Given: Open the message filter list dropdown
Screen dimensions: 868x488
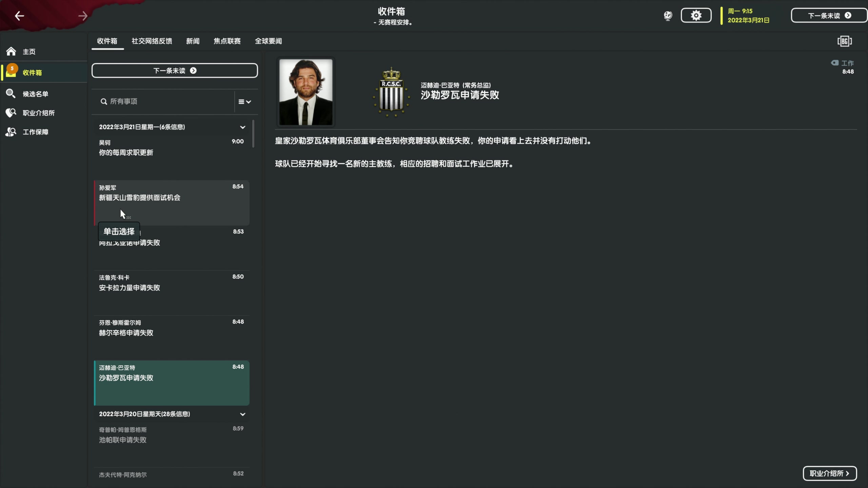Looking at the screenshot, I should [244, 102].
